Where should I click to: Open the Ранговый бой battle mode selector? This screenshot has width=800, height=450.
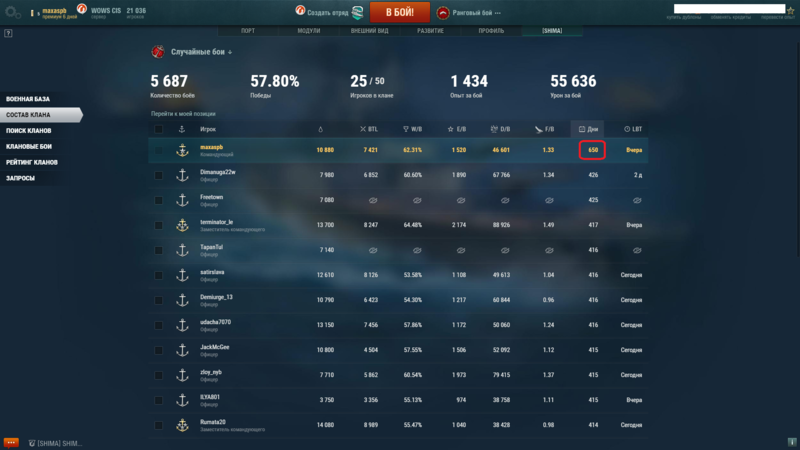tap(470, 13)
